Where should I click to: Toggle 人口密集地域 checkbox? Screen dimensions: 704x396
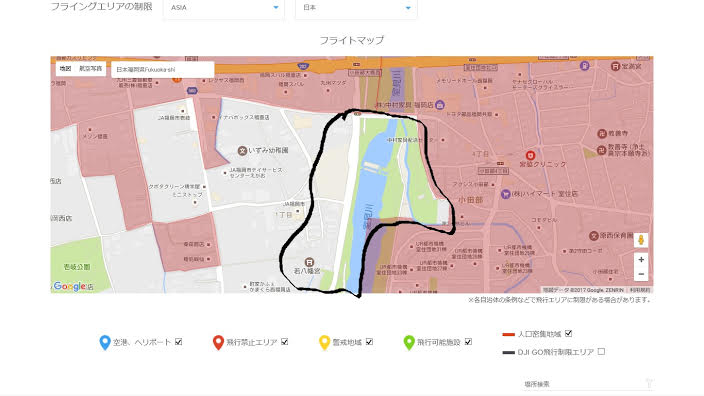(568, 333)
